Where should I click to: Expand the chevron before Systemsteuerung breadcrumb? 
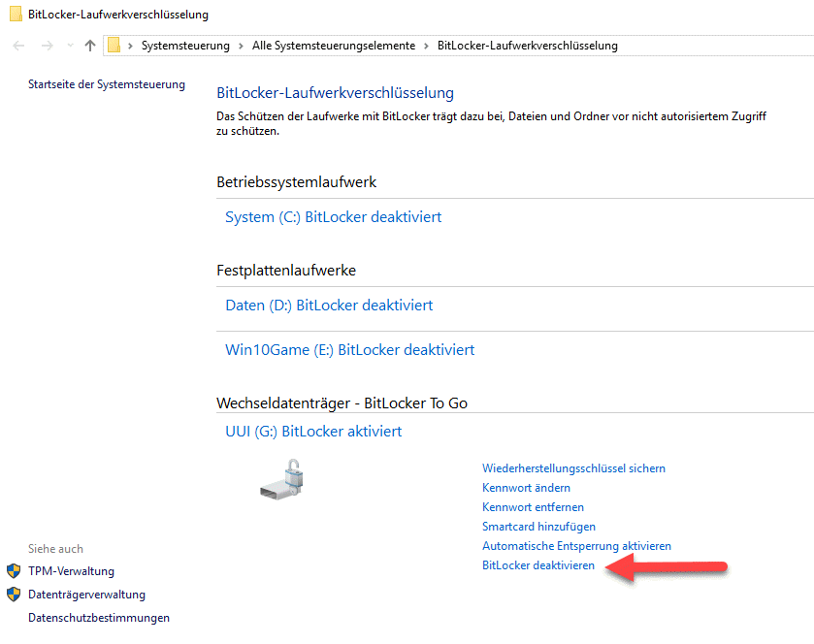[x=131, y=46]
